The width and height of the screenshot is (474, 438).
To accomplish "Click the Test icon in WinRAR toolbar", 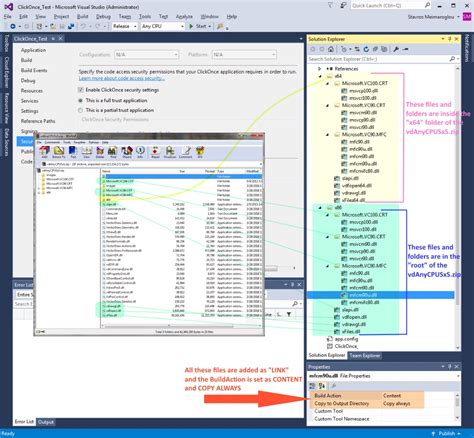I will click(73, 152).
